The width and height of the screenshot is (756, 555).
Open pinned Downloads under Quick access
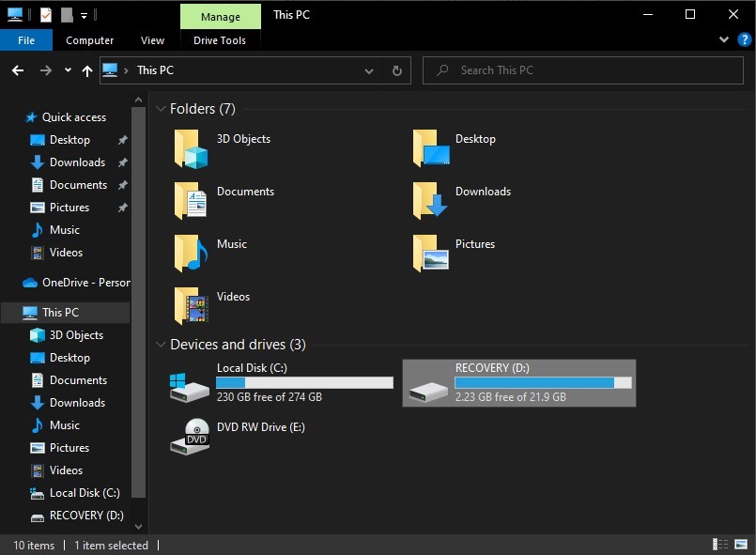click(77, 162)
